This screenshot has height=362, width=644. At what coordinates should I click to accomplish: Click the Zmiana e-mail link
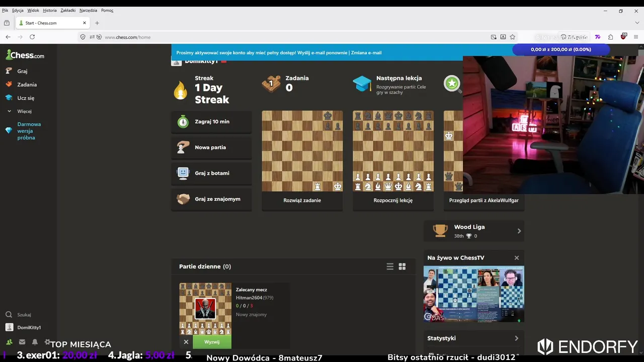(x=366, y=53)
